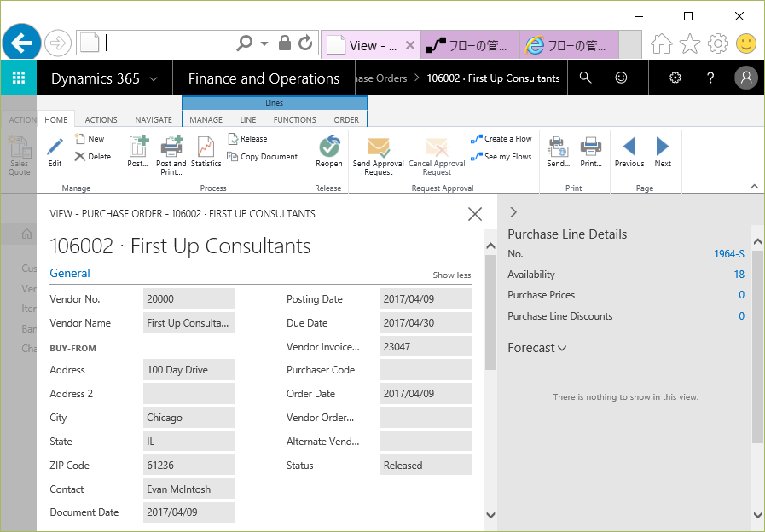Collapse the ribbon with the up chevron
Screen dimensions: 765x532
(754, 186)
